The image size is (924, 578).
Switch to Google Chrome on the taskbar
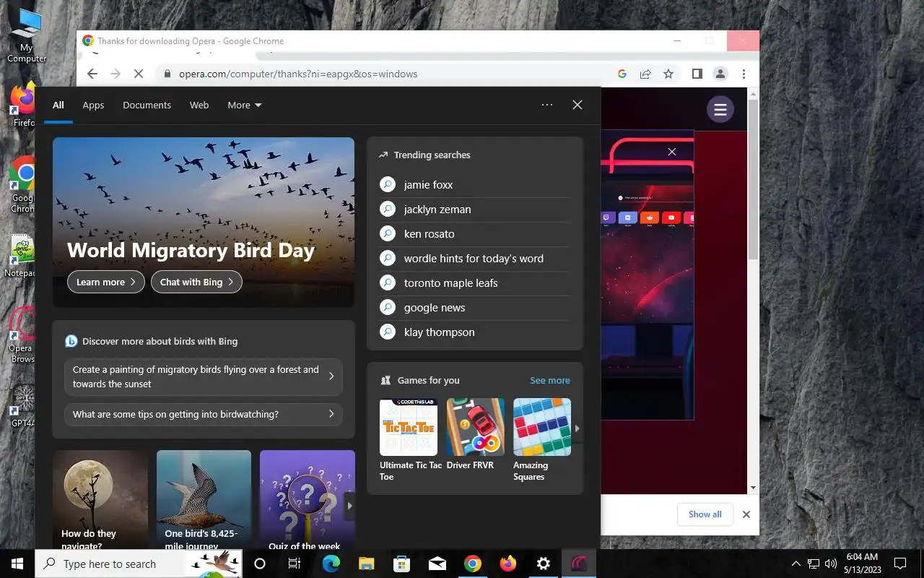tap(472, 564)
